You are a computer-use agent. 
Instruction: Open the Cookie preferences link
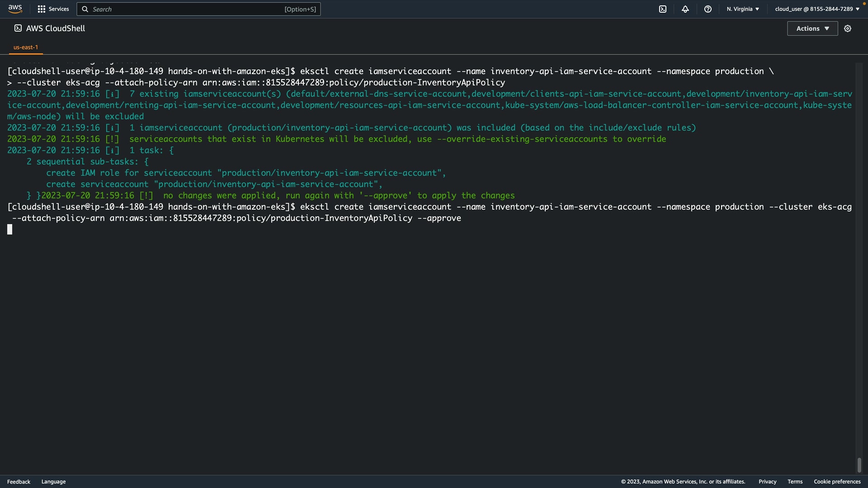pyautogui.click(x=837, y=482)
